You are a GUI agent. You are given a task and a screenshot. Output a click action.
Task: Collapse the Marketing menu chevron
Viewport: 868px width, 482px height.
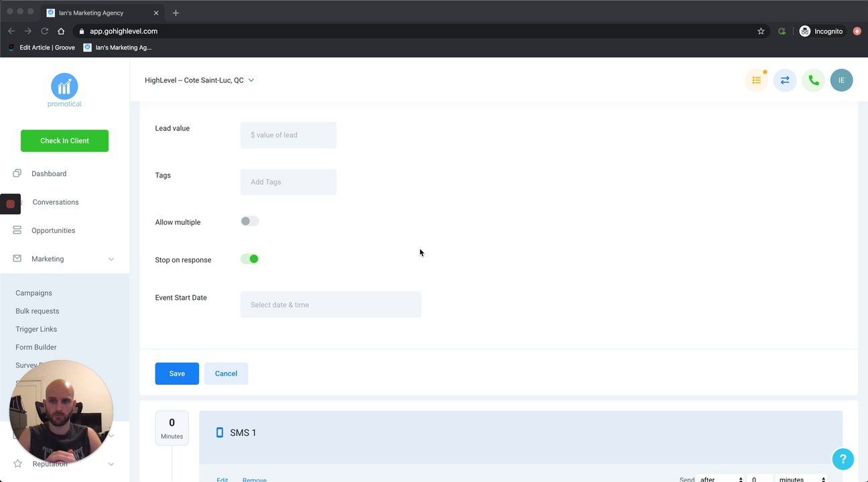tap(111, 259)
